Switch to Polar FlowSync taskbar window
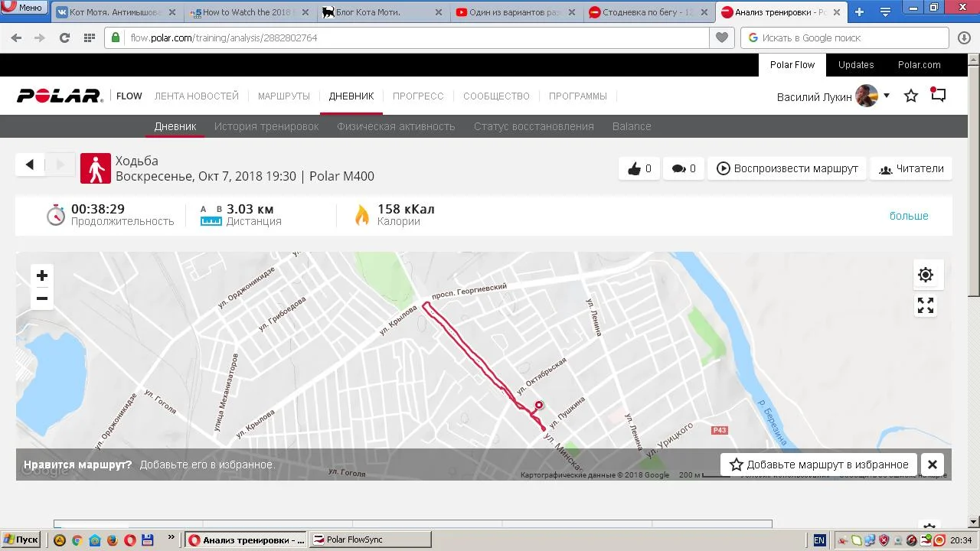This screenshot has height=551, width=980. [370, 540]
